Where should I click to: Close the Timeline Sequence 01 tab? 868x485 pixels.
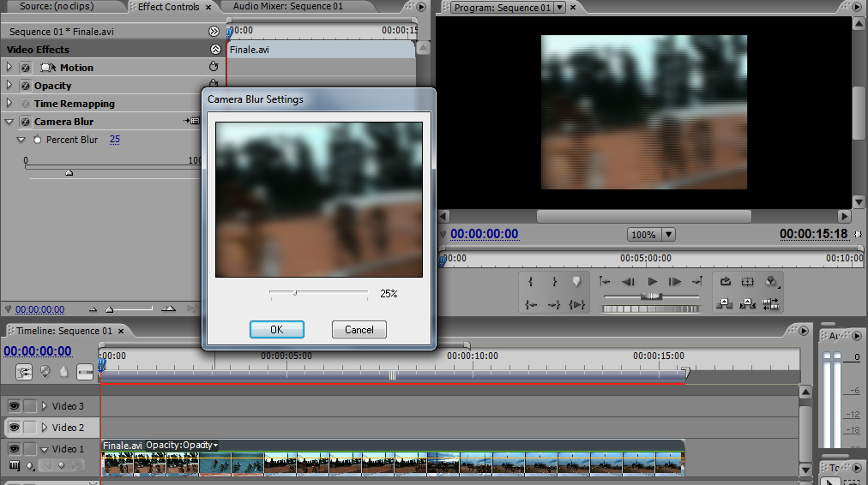pyautogui.click(x=121, y=331)
